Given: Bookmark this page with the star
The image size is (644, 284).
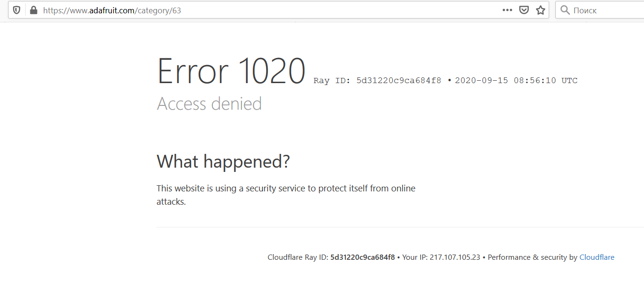Looking at the screenshot, I should click(541, 10).
